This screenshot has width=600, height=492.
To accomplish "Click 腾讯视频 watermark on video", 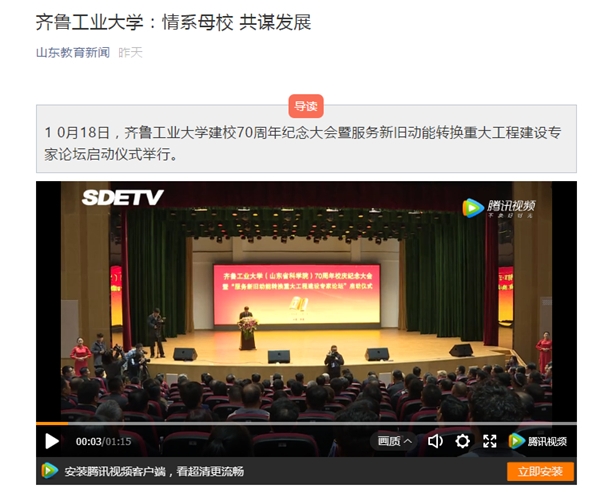I will tap(499, 208).
